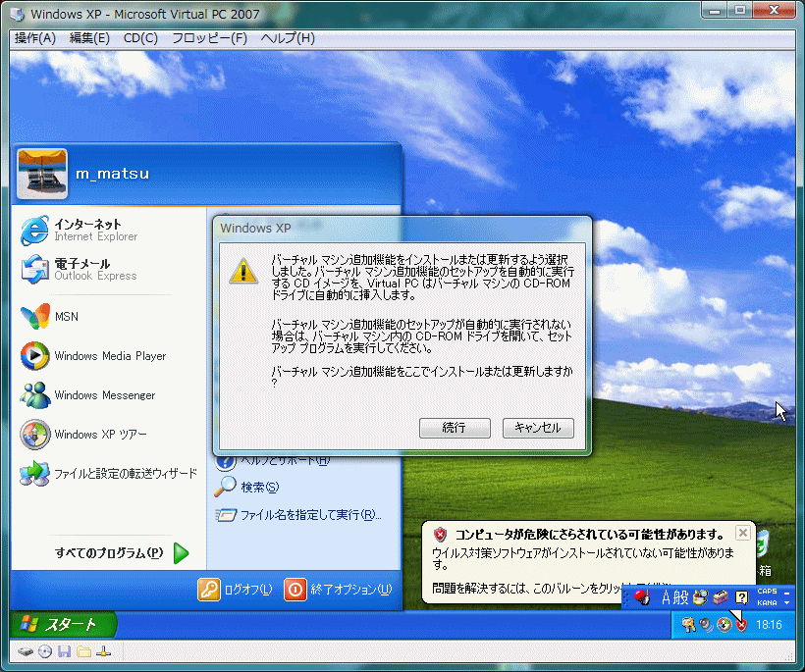Click the Windows XP tour tray icon
The height and width of the screenshot is (672, 805).
pos(724,625)
